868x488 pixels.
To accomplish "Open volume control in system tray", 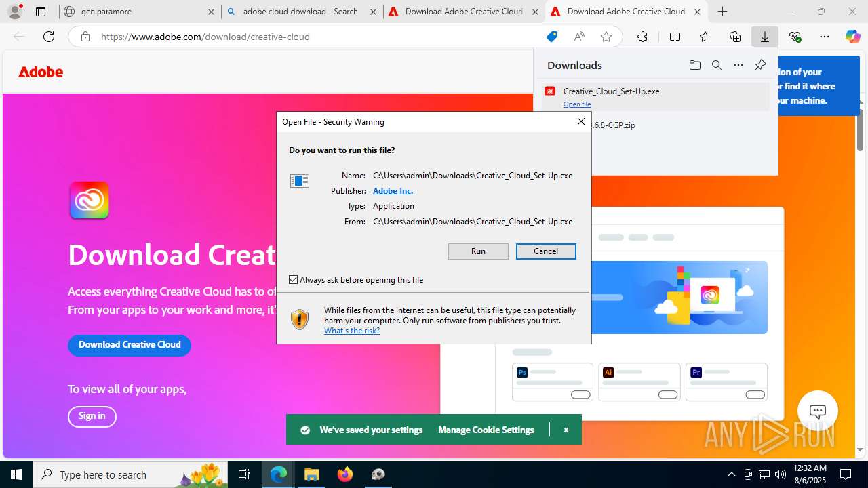I will click(781, 474).
